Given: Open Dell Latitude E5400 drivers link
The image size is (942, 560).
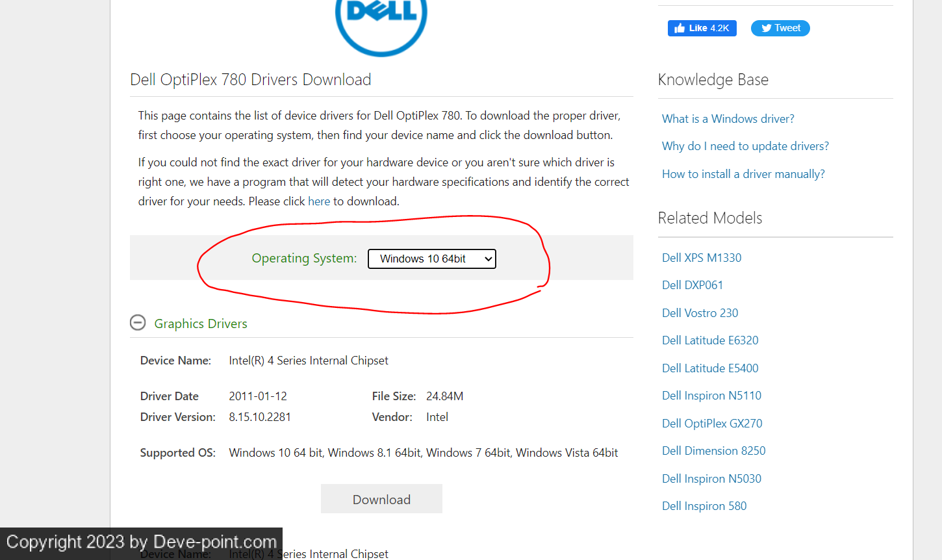Looking at the screenshot, I should point(710,368).
